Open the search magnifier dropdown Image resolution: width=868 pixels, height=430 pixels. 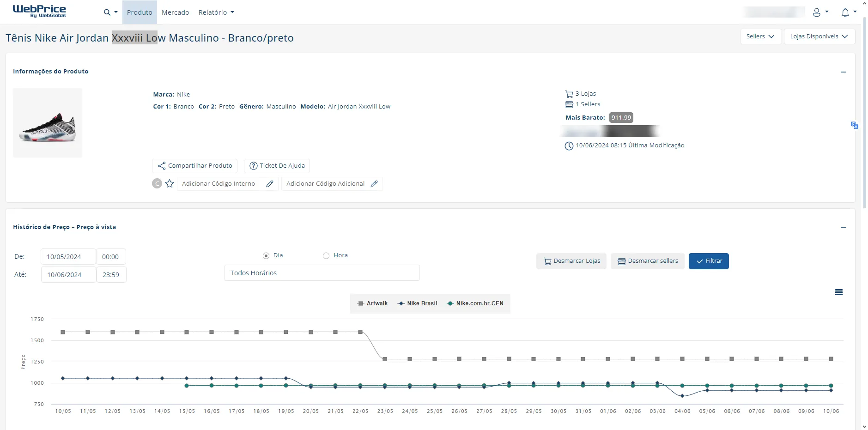click(x=110, y=12)
